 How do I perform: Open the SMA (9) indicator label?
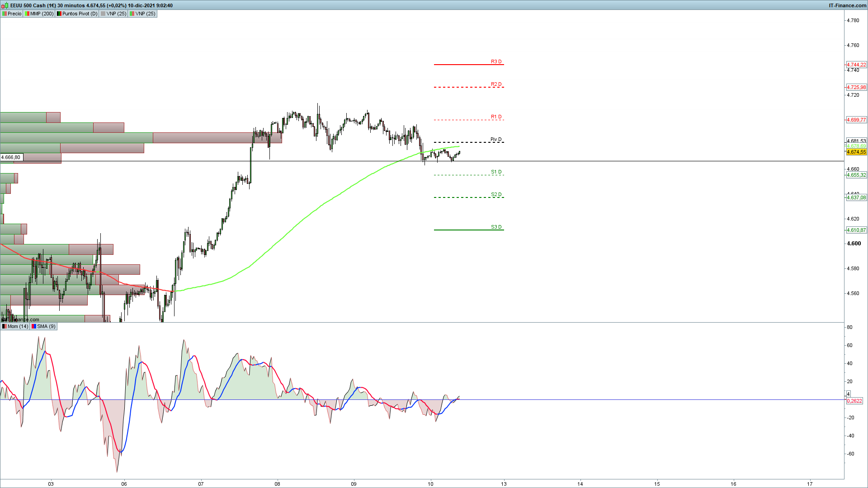[x=43, y=326]
